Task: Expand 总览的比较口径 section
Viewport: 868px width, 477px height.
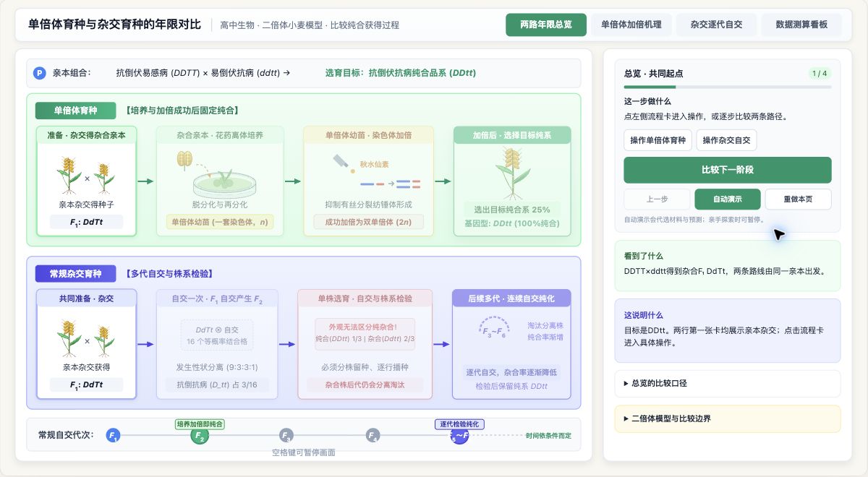Action: click(728, 383)
